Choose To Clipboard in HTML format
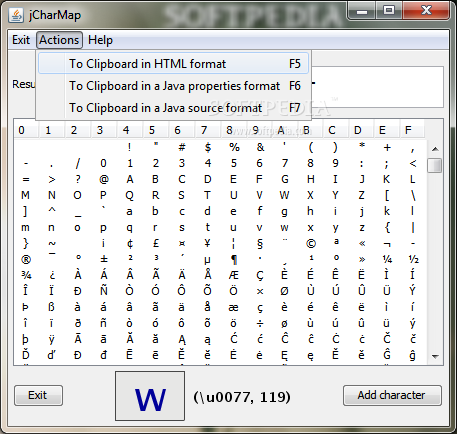The height and width of the screenshot is (434, 457). click(x=173, y=64)
